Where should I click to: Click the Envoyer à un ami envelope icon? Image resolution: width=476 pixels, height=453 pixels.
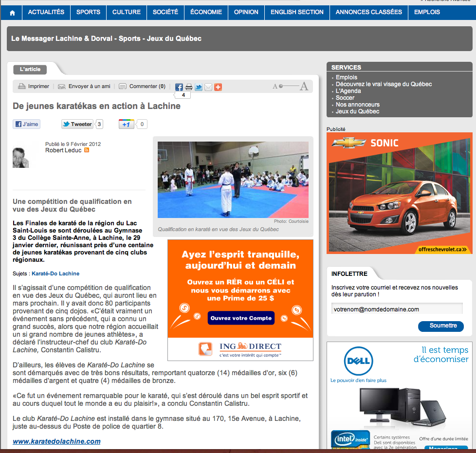pos(62,87)
